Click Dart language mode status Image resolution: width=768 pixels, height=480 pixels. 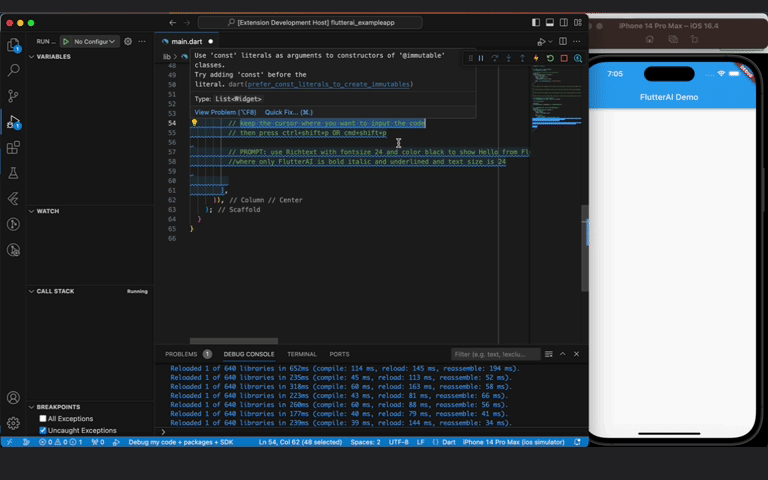pyautogui.click(x=449, y=442)
